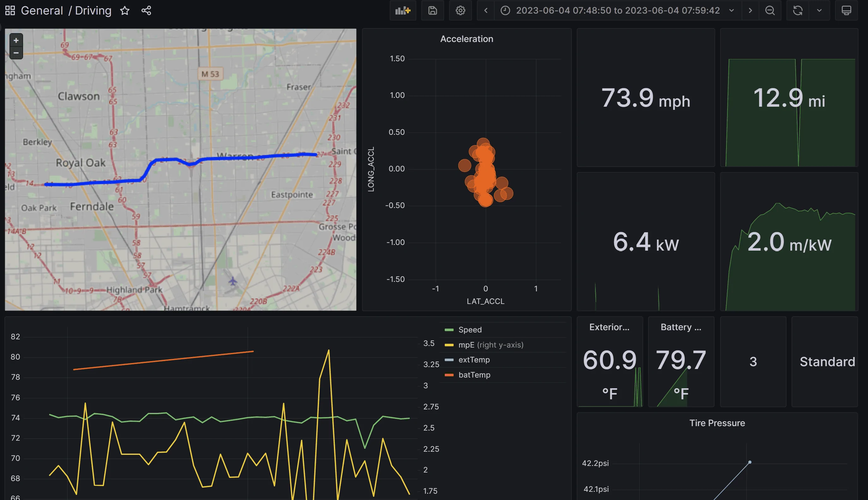Screen dimensions: 868x500
Task: Open dashboard settings gear
Action: pos(460,11)
